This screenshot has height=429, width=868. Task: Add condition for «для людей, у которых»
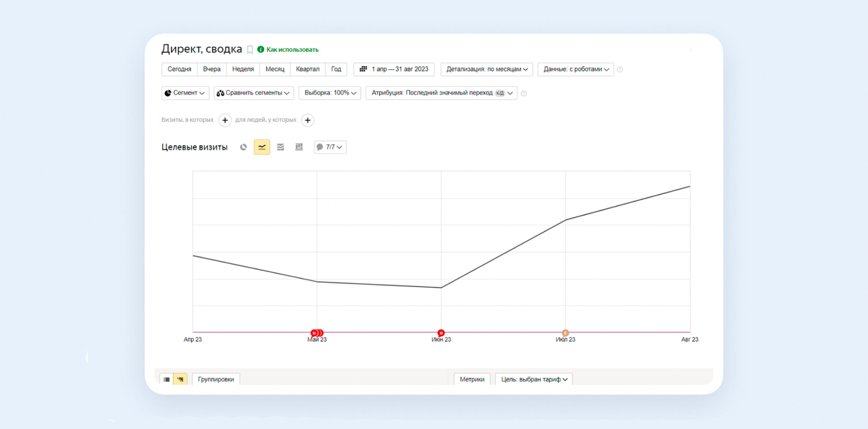(308, 120)
